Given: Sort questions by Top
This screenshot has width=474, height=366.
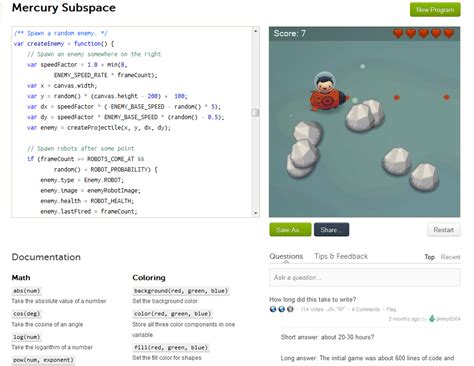Looking at the screenshot, I should pos(429,257).
